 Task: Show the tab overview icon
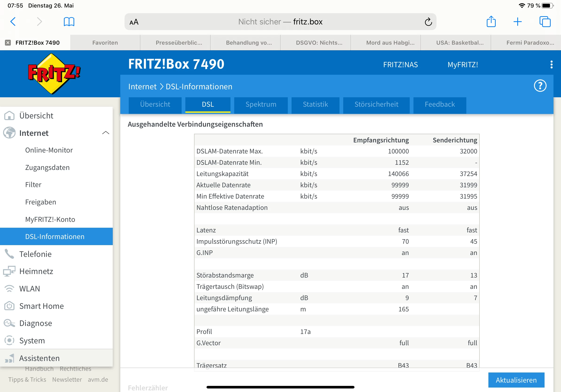[x=545, y=22]
